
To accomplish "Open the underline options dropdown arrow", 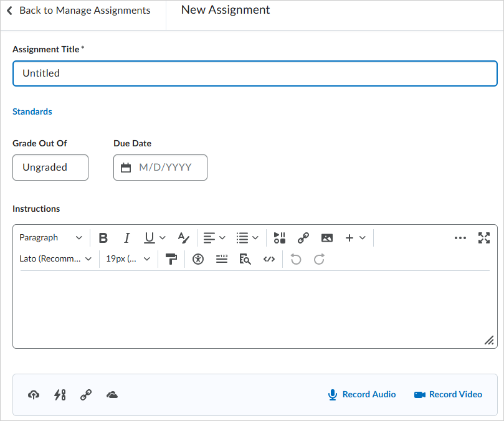I will (x=163, y=238).
